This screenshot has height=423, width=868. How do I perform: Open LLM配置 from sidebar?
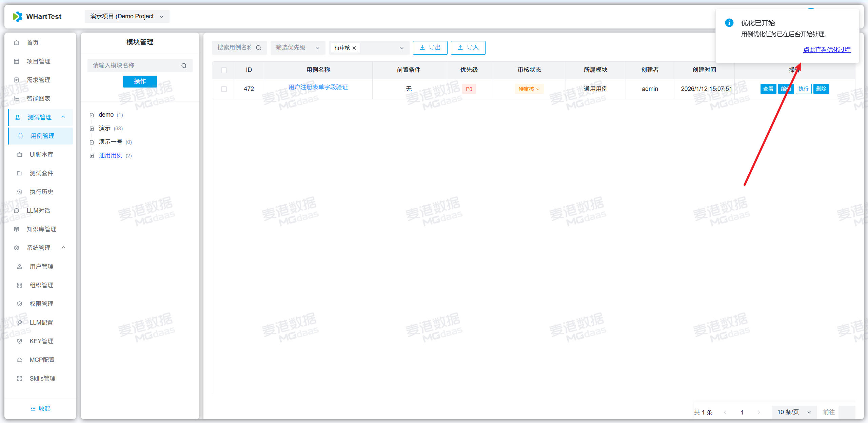coord(41,322)
